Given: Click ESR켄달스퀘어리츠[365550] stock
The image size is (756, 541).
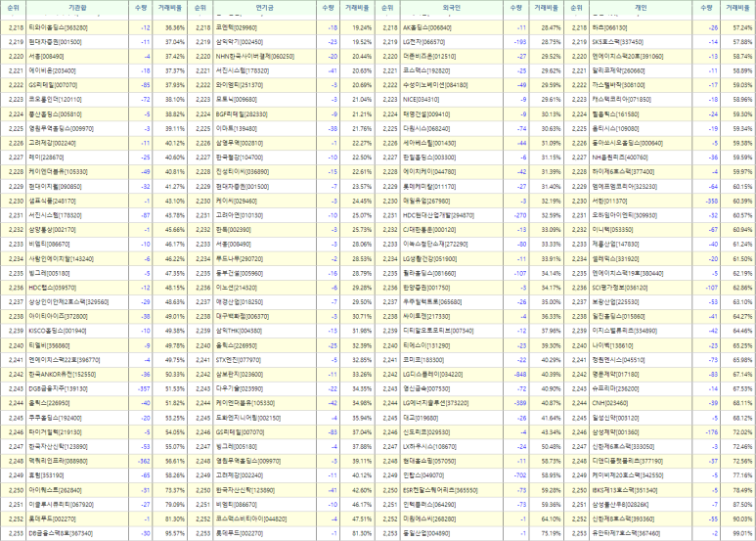Looking at the screenshot, I should (440, 490).
